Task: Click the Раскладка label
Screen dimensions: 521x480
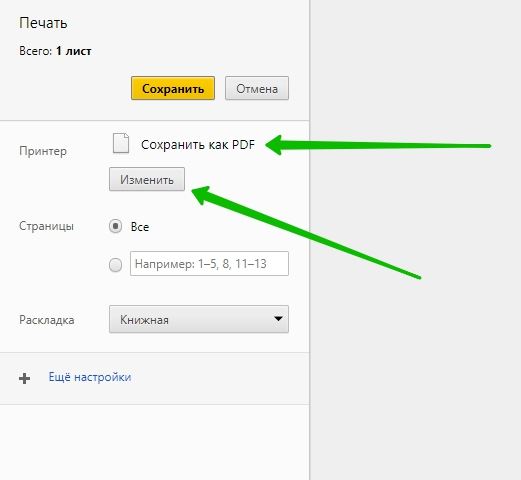Action: point(47,320)
